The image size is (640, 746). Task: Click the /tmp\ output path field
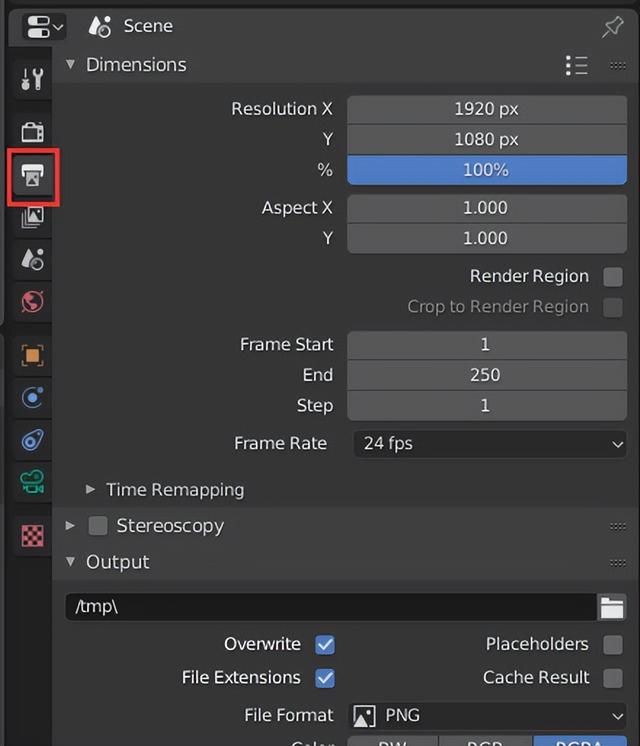pos(330,607)
